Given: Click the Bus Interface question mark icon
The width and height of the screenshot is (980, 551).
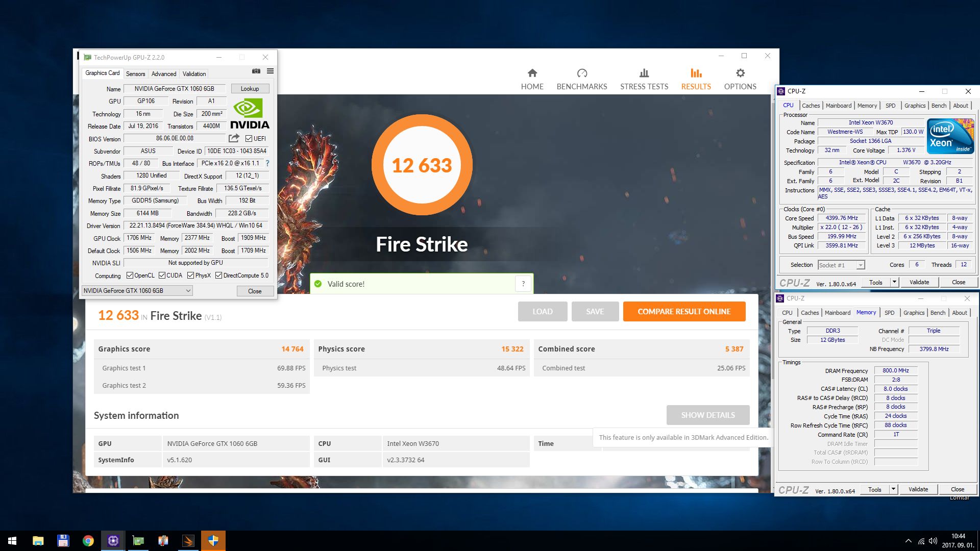Looking at the screenshot, I should (x=267, y=163).
